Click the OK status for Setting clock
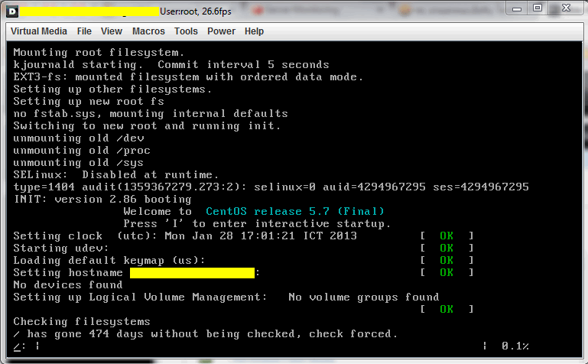 (x=447, y=236)
